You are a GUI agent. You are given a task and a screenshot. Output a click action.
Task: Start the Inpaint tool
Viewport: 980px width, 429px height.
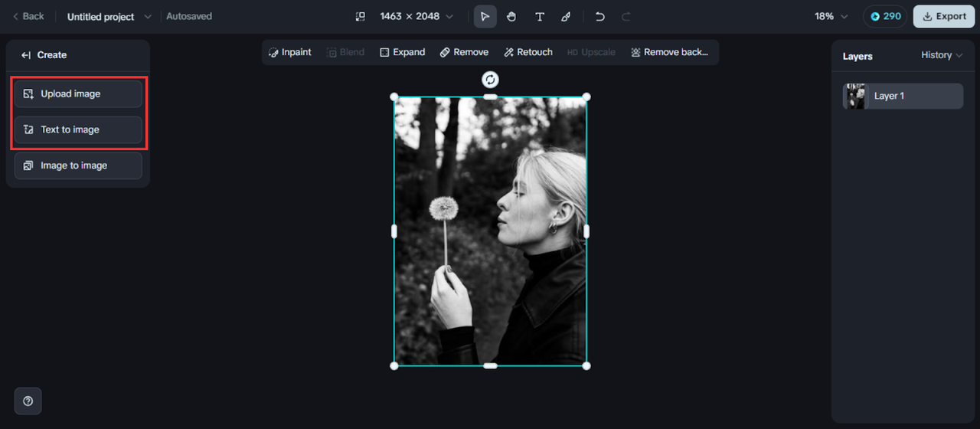[x=290, y=52]
